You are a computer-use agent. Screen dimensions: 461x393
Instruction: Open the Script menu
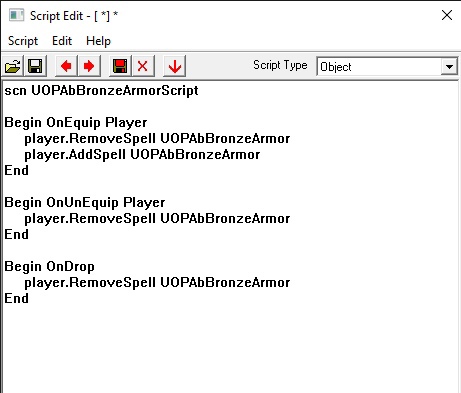(x=23, y=41)
